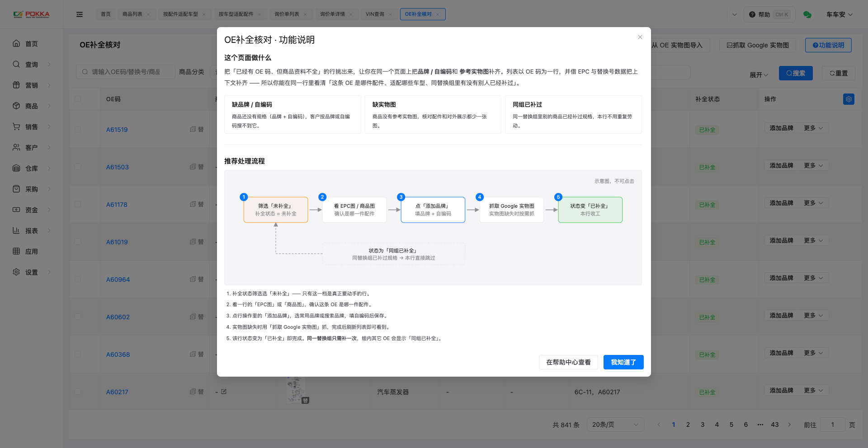This screenshot has width=868, height=448.
Task: Toggle the select-all header checkbox
Action: click(x=78, y=99)
